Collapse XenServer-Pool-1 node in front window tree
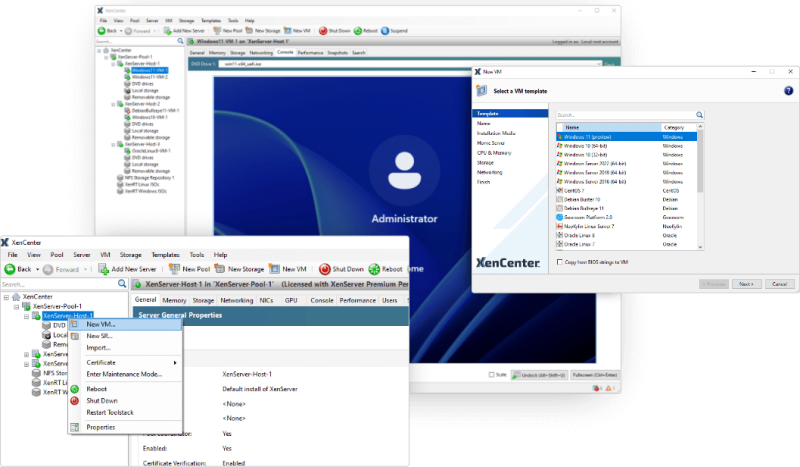This screenshot has width=800, height=467. point(16,307)
